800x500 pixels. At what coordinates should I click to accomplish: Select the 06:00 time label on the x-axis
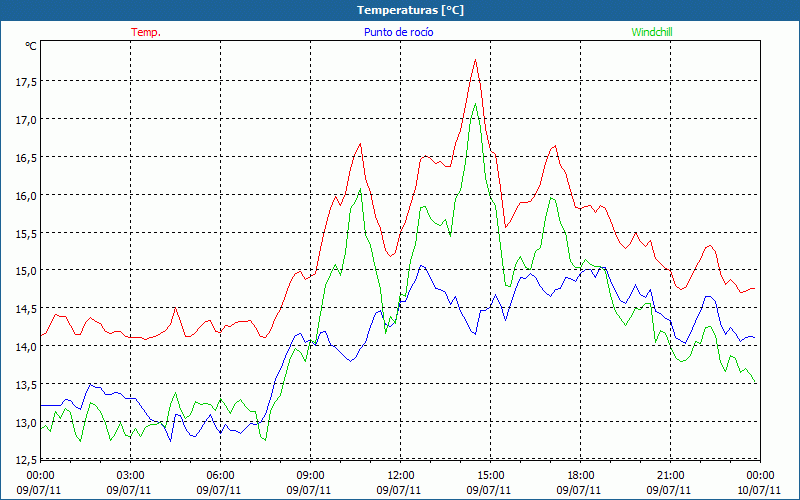point(221,475)
